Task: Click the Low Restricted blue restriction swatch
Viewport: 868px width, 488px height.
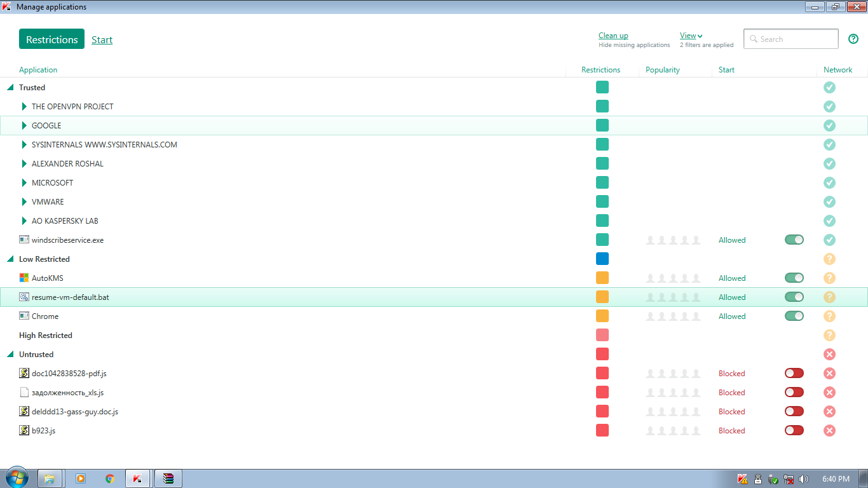Action: click(602, 259)
